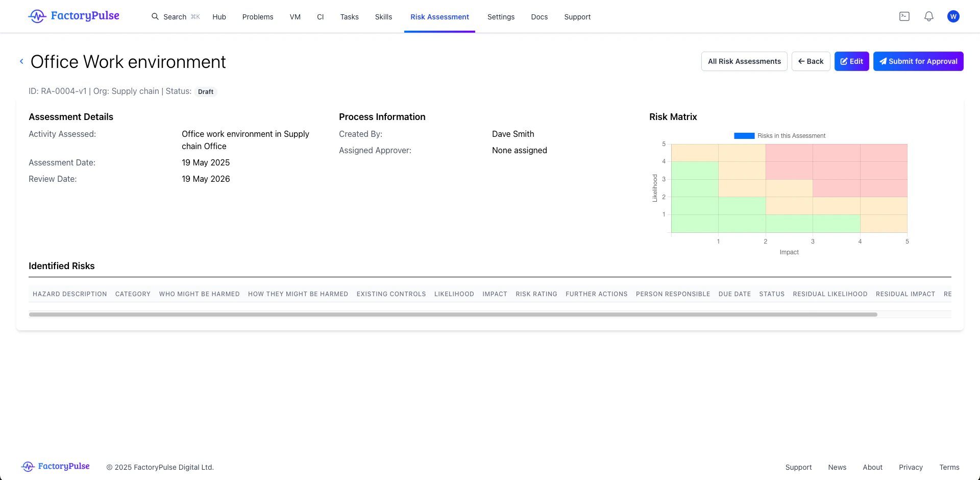Open notifications bell
This screenshot has height=480, width=980.
pos(929,16)
